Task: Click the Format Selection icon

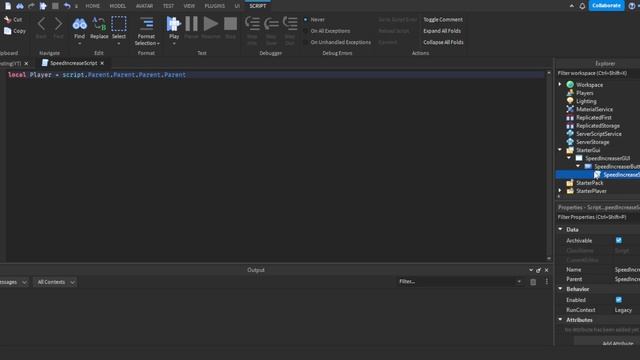Action: pyautogui.click(x=147, y=24)
